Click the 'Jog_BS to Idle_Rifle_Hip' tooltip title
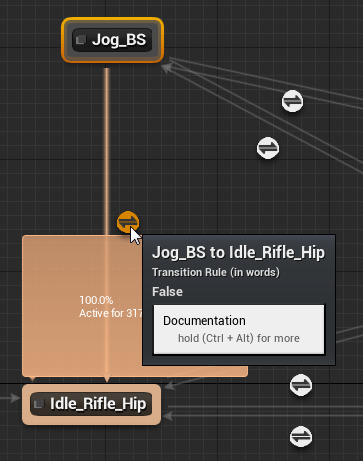The height and width of the screenshot is (461, 363). (x=238, y=253)
